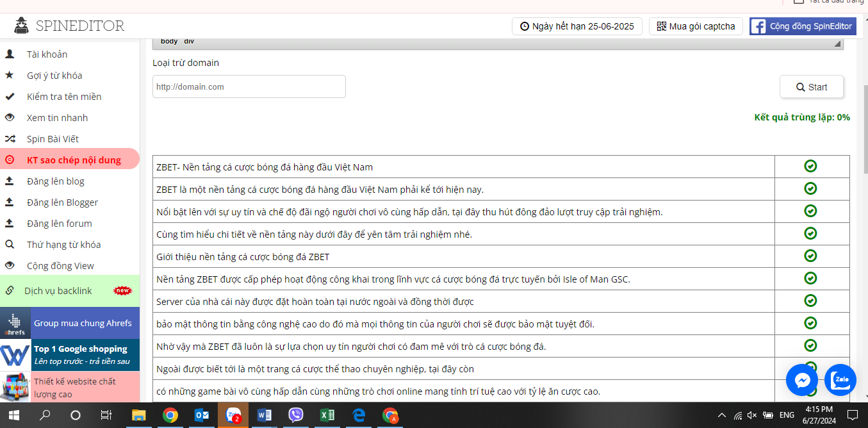Open Gợi ý từ khóa menu item

[x=54, y=76]
